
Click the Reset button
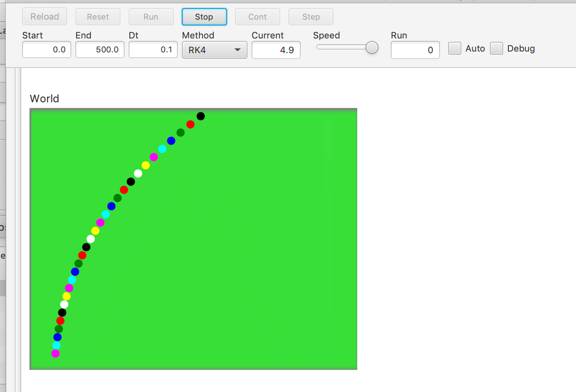point(98,17)
